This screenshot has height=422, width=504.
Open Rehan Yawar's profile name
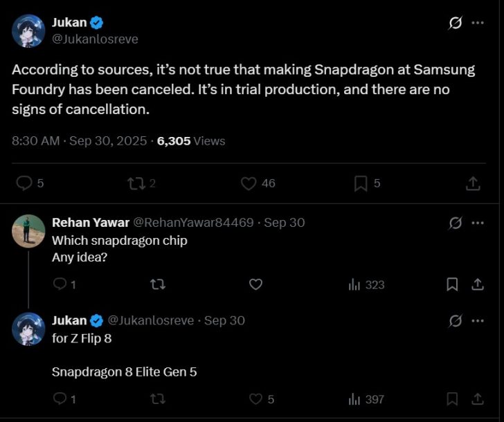tap(89, 223)
